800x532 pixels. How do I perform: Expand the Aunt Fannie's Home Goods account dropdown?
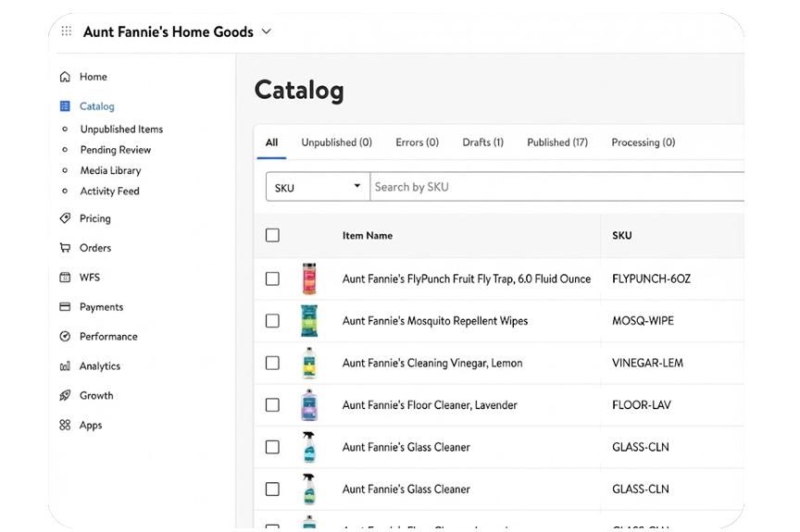coord(267,31)
